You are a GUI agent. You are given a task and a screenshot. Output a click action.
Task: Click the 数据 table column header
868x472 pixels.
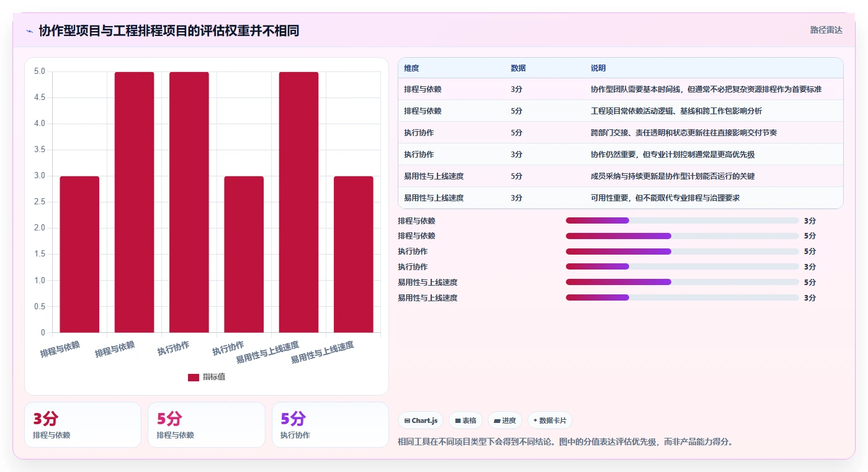point(518,68)
